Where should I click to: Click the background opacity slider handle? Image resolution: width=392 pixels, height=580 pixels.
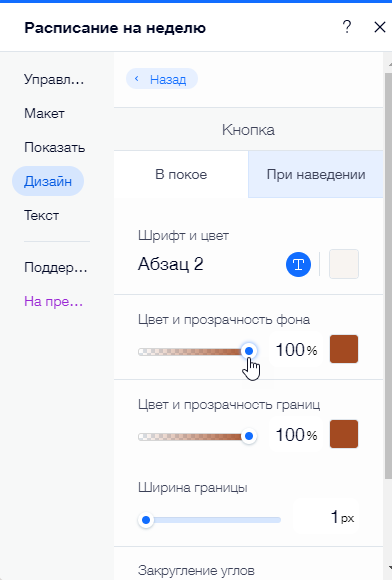point(249,351)
